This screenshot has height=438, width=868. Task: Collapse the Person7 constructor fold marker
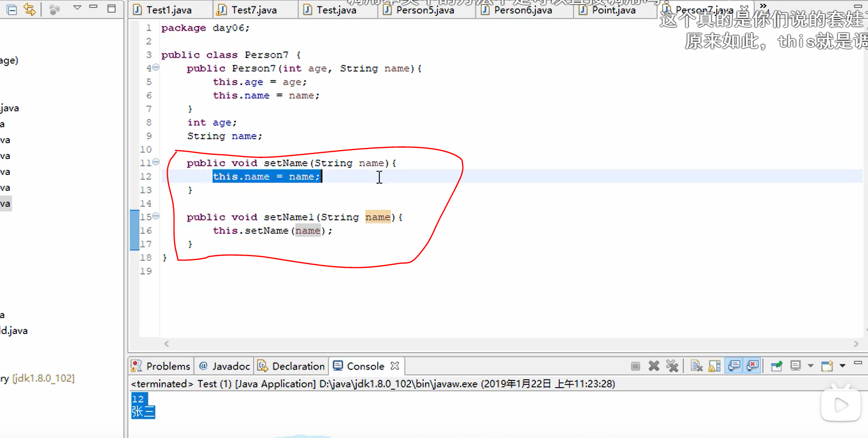(x=155, y=67)
